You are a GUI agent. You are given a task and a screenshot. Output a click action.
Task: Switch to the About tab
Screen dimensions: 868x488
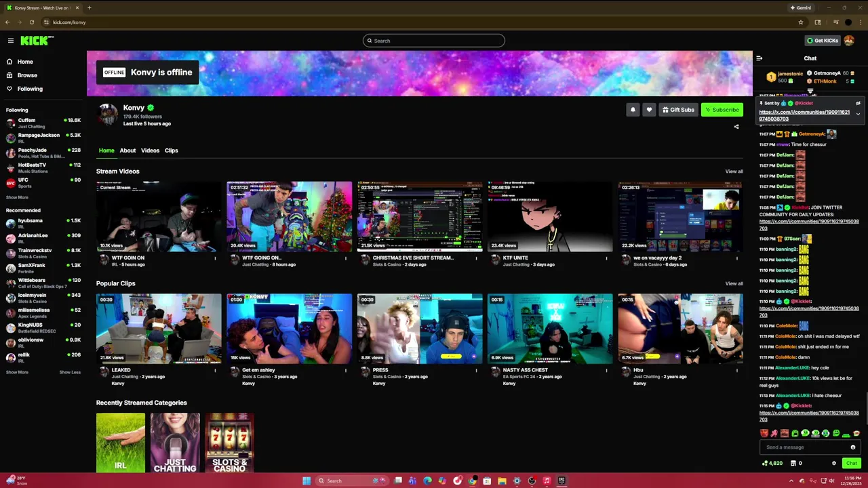click(127, 150)
